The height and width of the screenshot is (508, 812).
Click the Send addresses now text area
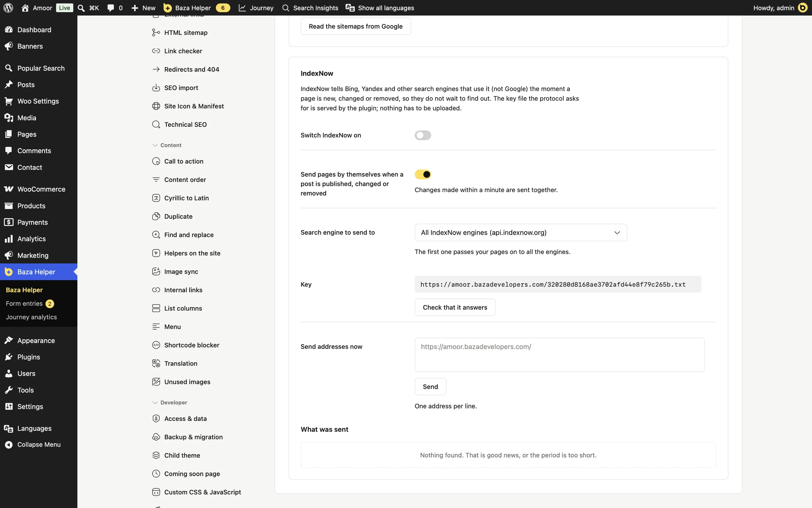pyautogui.click(x=559, y=355)
